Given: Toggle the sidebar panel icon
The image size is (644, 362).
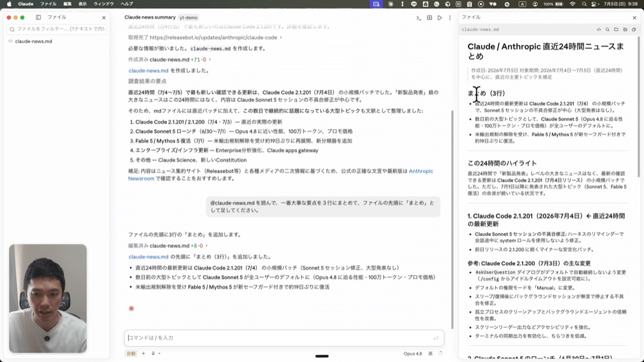Looking at the screenshot, I should (x=38, y=17).
